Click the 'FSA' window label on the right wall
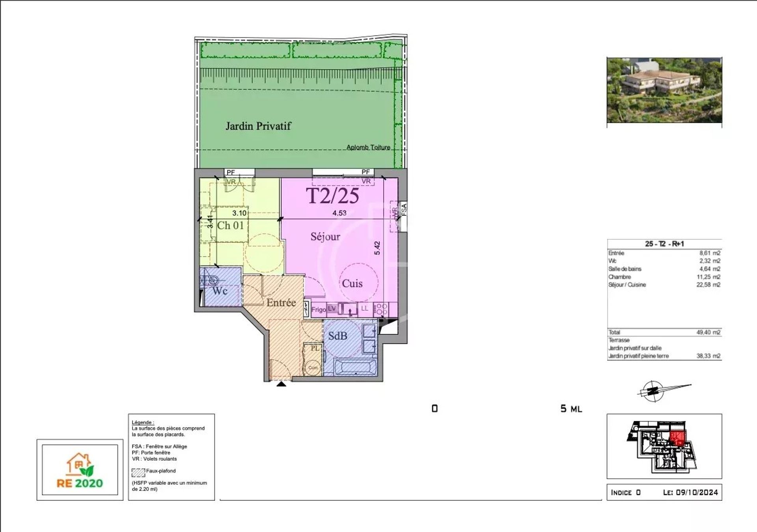The height and width of the screenshot is (532, 757). click(x=404, y=209)
